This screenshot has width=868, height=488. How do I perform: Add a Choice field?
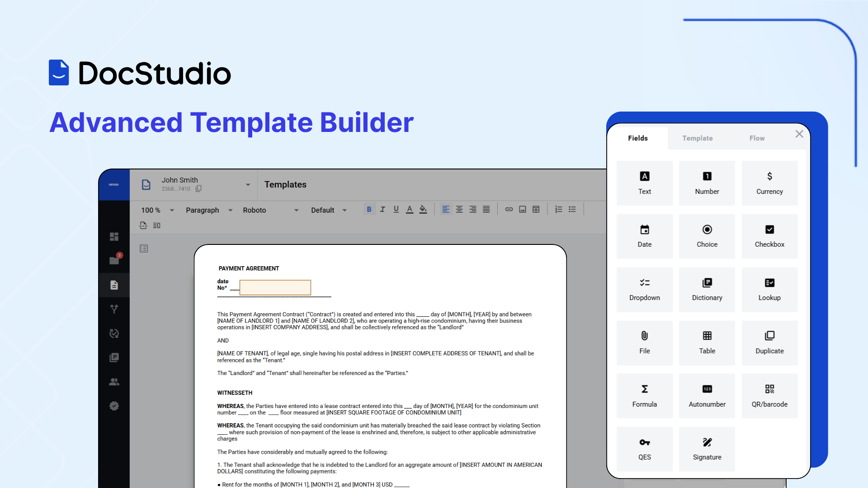tap(707, 236)
